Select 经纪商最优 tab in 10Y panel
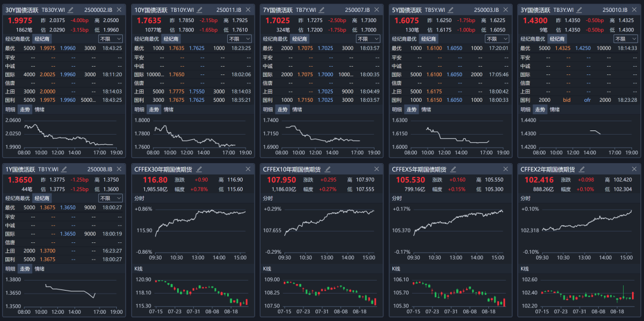The width and height of the screenshot is (644, 321). coord(147,39)
